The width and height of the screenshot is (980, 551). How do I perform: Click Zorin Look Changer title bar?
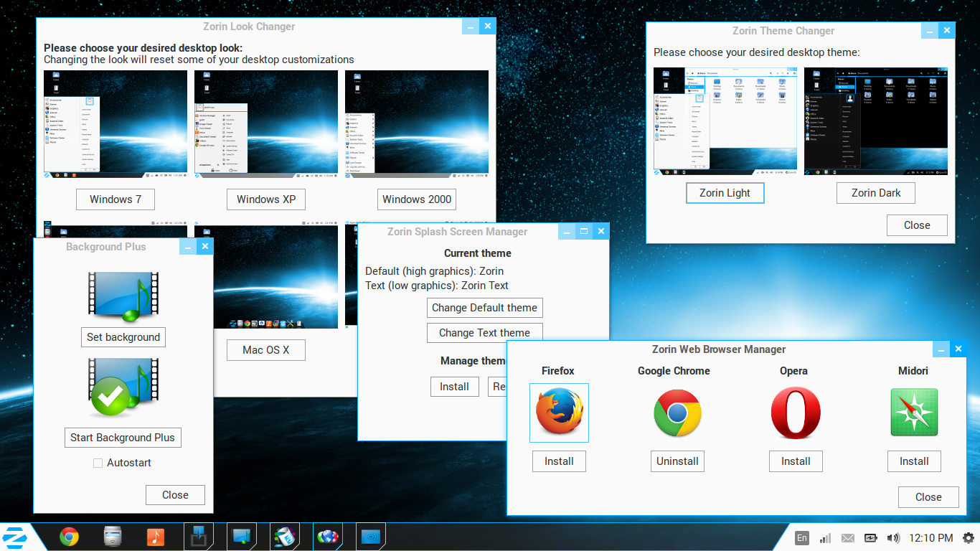[248, 27]
